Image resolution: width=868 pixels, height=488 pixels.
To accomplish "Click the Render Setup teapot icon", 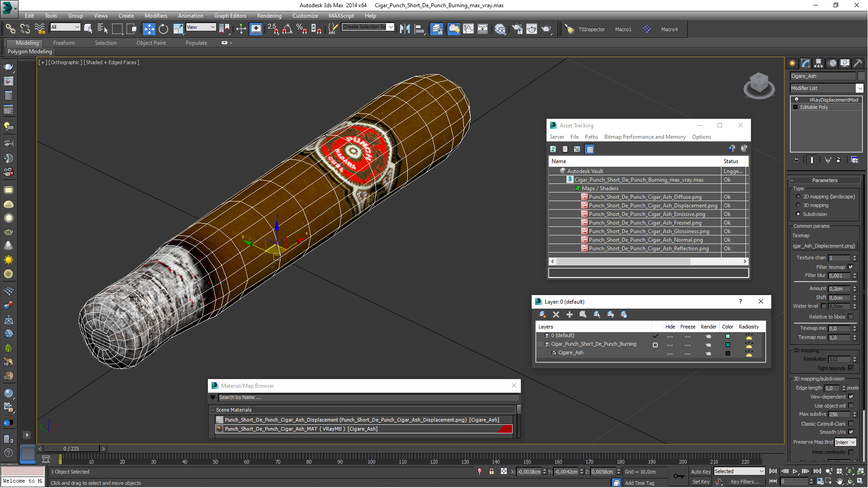I will pyautogui.click(x=517, y=29).
